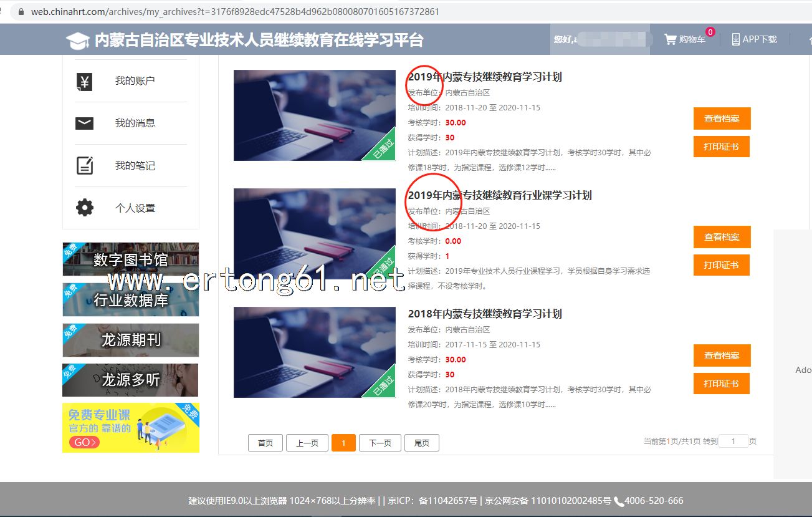Open the shopping cart icon
Image resolution: width=812 pixels, height=517 pixels.
click(x=671, y=39)
